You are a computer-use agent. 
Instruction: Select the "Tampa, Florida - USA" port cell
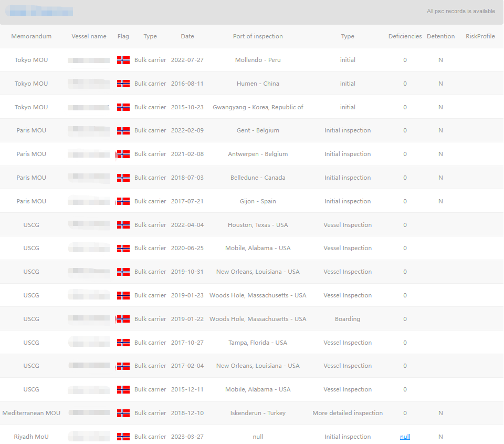258,343
